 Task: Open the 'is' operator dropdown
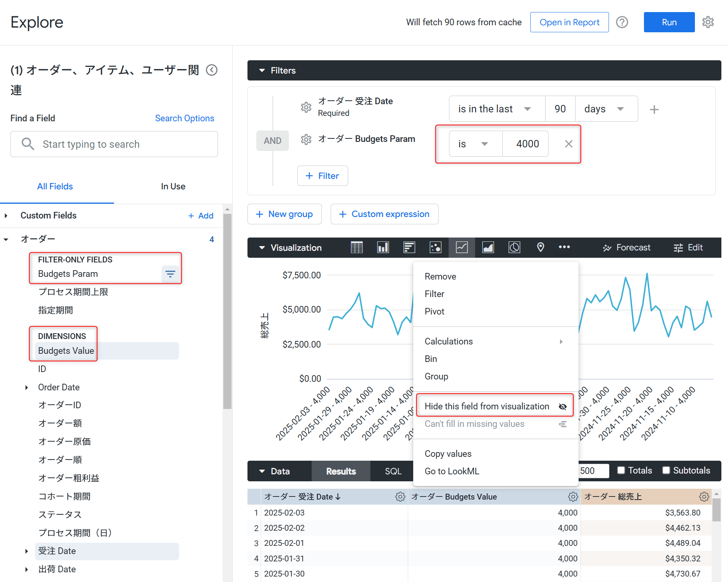pyautogui.click(x=475, y=144)
